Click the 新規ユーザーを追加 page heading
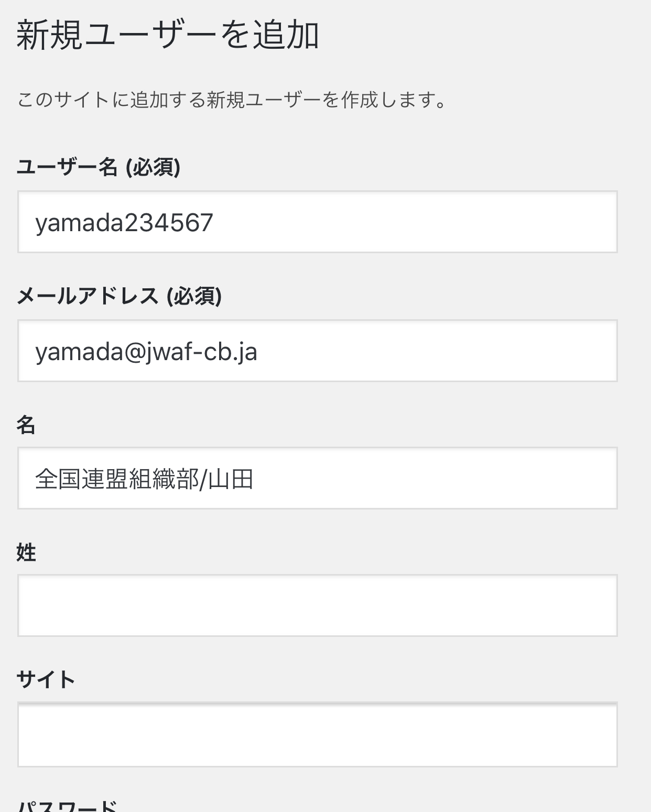Screen dimensions: 651x812 click(x=168, y=36)
